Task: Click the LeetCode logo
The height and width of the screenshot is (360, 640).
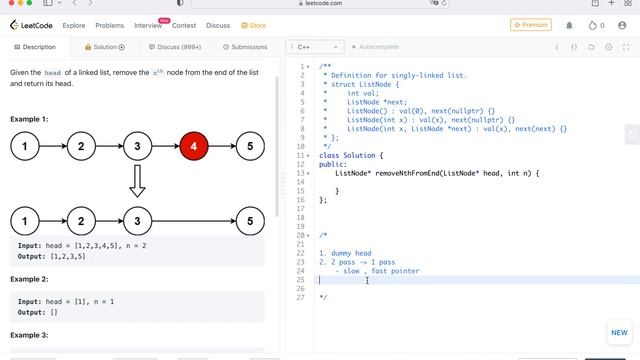Action: tap(31, 25)
